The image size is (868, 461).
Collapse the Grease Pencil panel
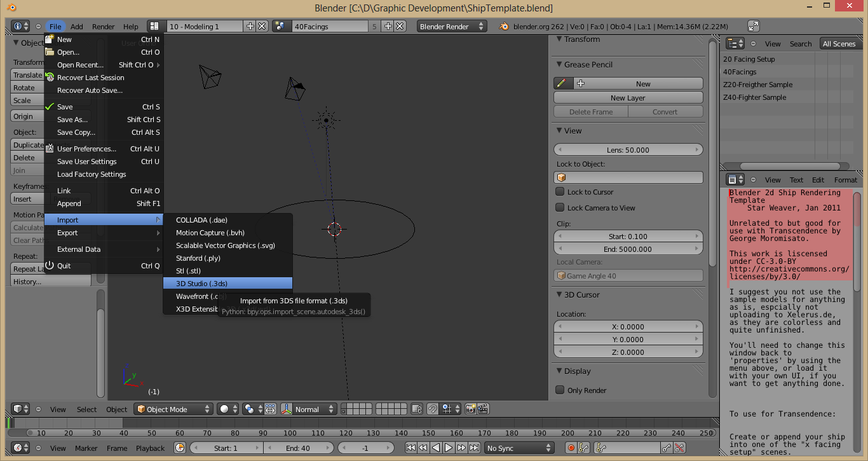pyautogui.click(x=559, y=65)
